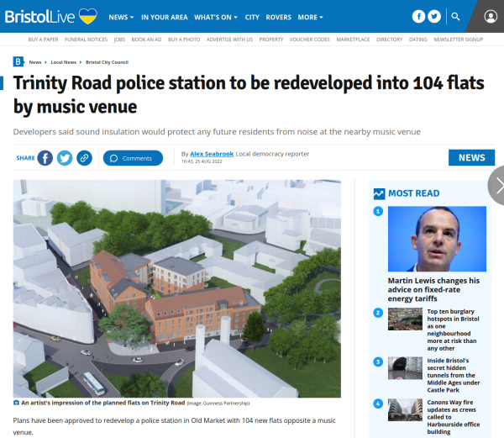
Task: Click the next article arrow on right edge
Action: point(496,184)
